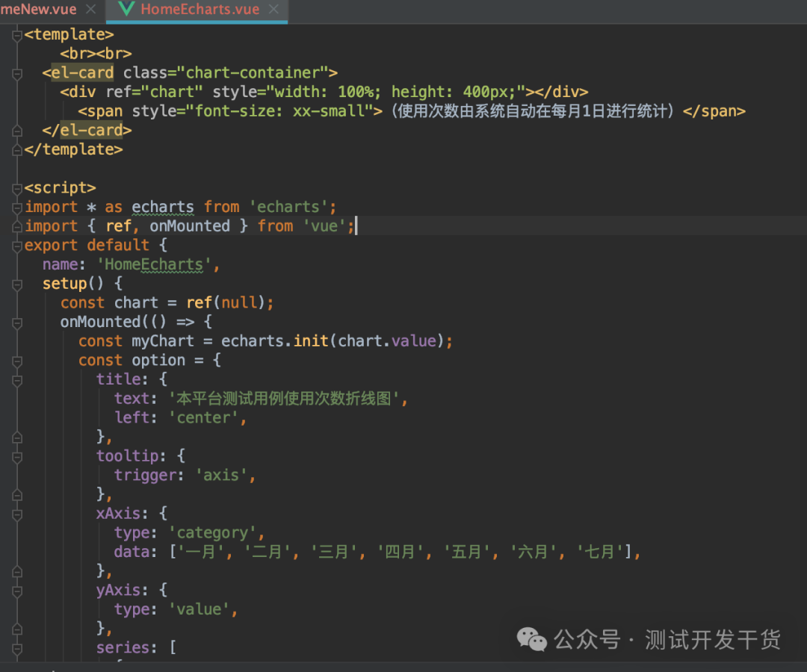Click the underlined 'echarts' import name
The width and height of the screenshot is (807, 672).
click(162, 207)
